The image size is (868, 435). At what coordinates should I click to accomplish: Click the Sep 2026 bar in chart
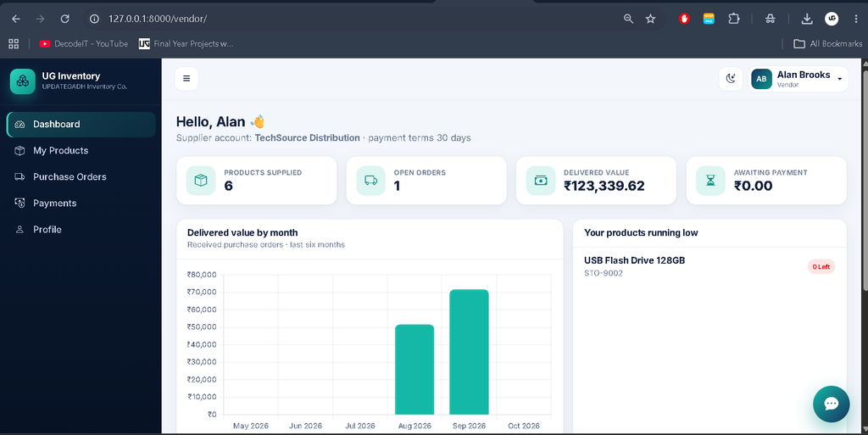tap(469, 352)
